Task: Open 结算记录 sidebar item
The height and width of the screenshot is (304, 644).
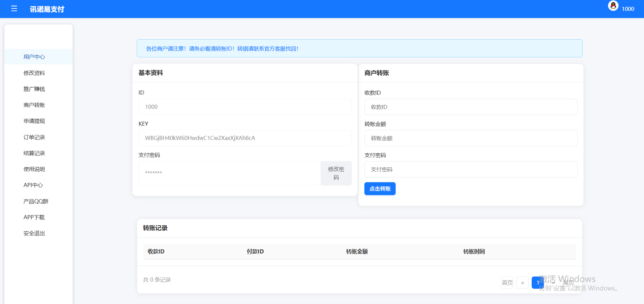Action: (34, 153)
